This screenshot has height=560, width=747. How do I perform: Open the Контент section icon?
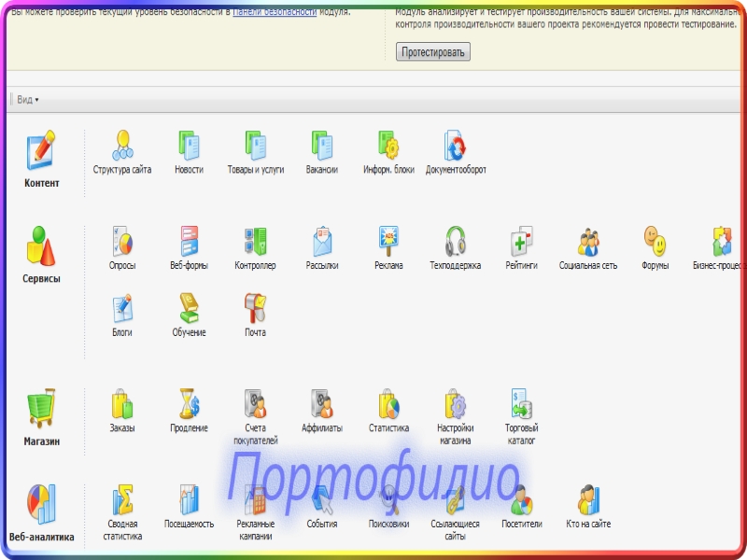(41, 150)
